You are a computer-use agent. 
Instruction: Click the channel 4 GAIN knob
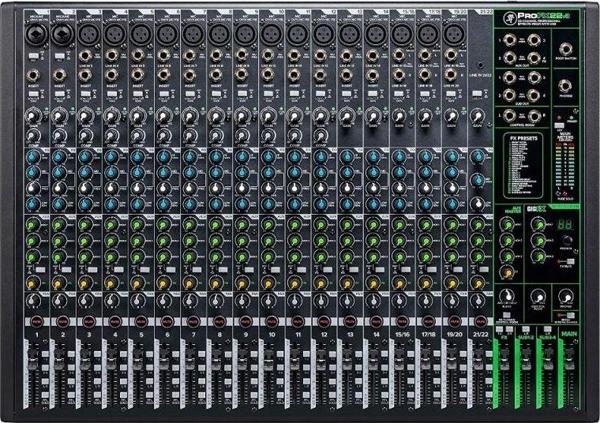(x=112, y=116)
